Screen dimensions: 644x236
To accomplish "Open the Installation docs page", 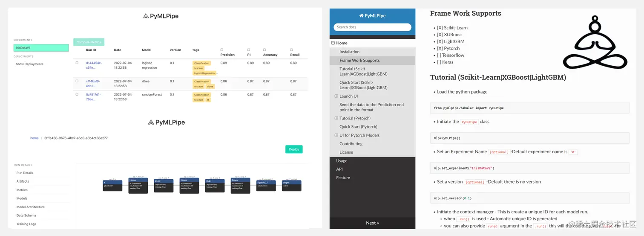I will [x=372, y=52].
